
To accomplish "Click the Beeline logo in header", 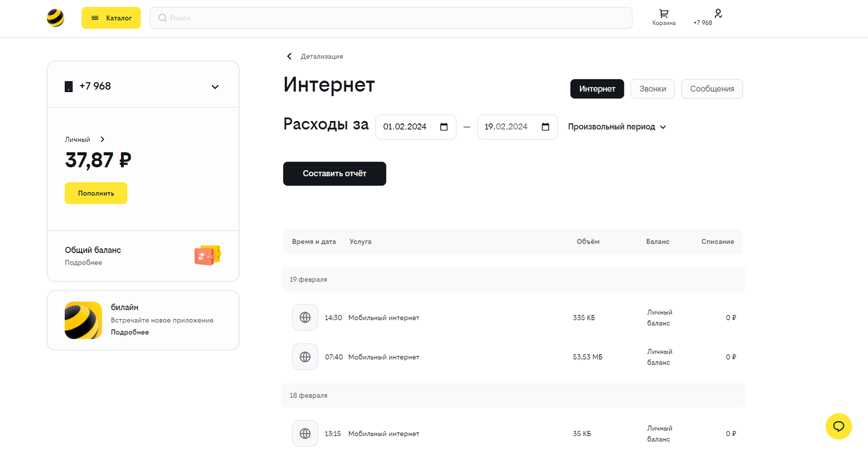I will tap(56, 18).
